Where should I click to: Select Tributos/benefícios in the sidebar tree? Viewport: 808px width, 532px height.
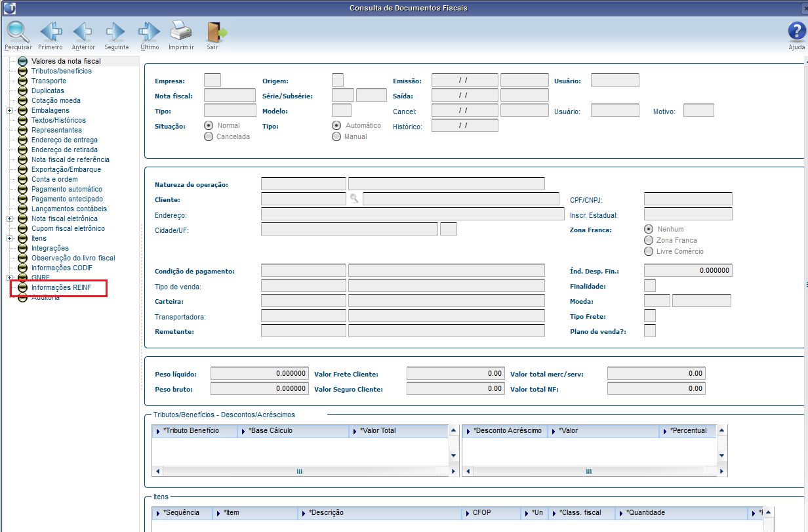(61, 71)
